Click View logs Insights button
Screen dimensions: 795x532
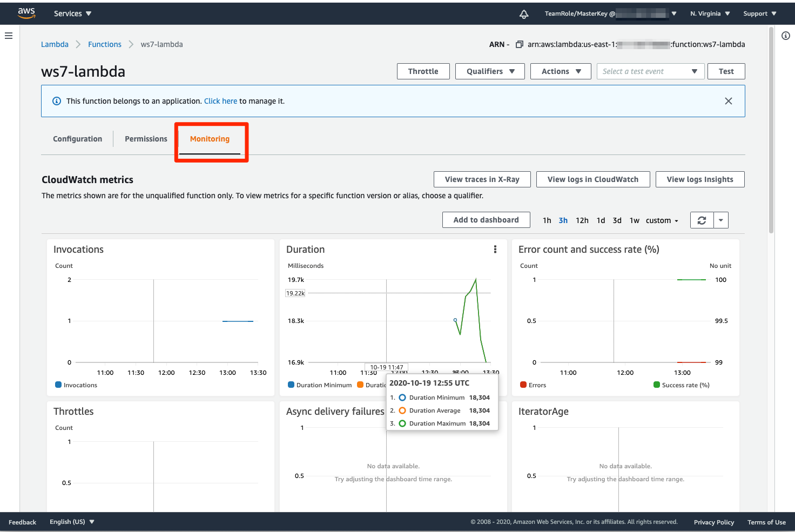(700, 179)
